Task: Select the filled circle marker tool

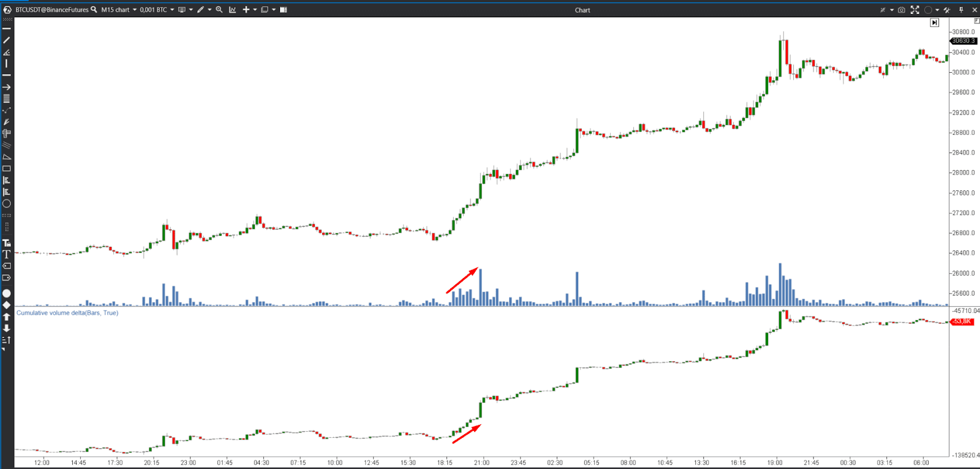Action: [x=7, y=293]
